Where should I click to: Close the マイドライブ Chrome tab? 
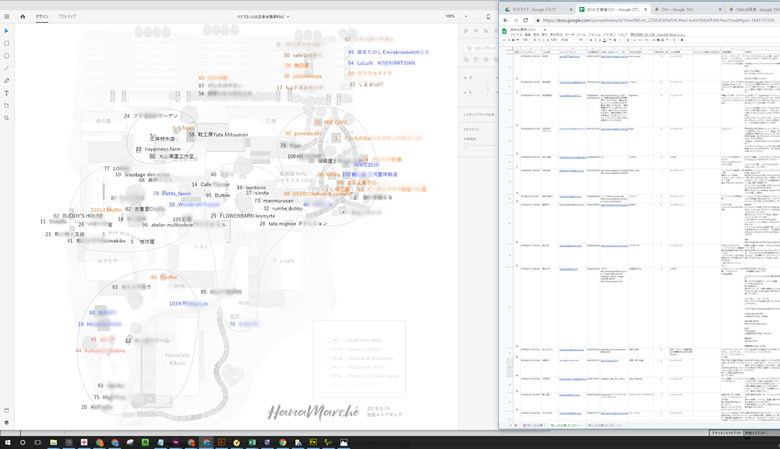tap(571, 9)
